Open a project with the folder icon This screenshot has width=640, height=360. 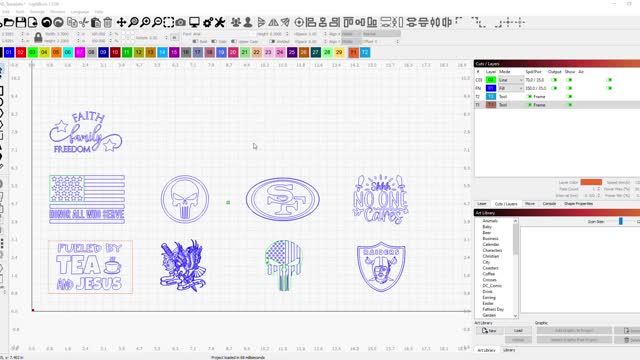click(x=9, y=22)
